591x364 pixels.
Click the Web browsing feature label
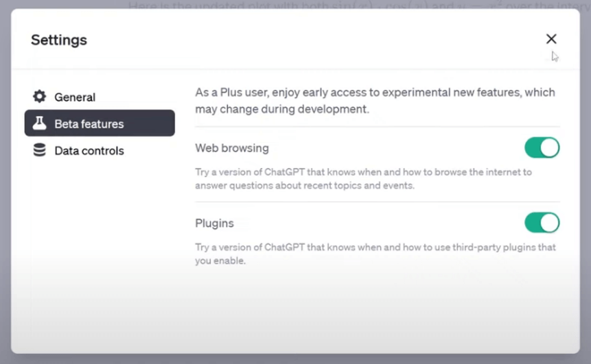click(x=232, y=148)
